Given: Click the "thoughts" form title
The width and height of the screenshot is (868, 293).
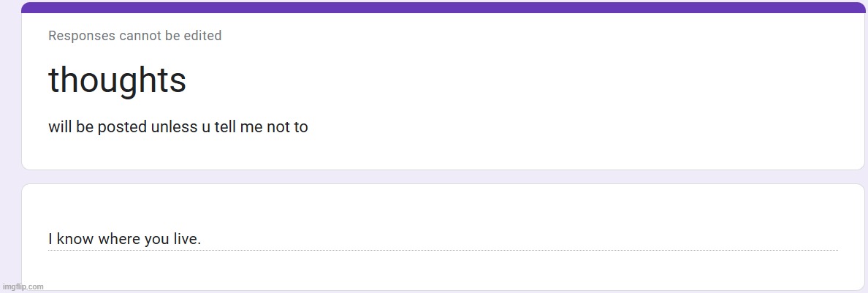Looking at the screenshot, I should point(117,80).
